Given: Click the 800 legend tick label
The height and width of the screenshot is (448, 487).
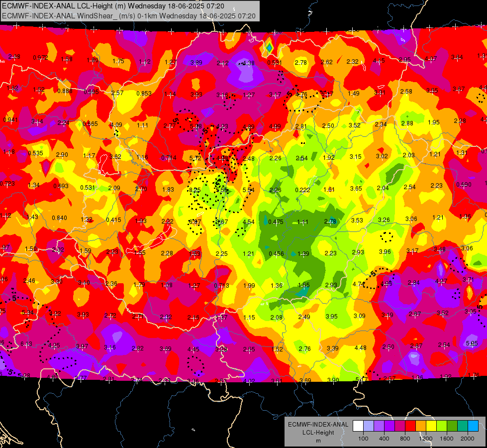Looking at the screenshot, I should click(x=405, y=439).
